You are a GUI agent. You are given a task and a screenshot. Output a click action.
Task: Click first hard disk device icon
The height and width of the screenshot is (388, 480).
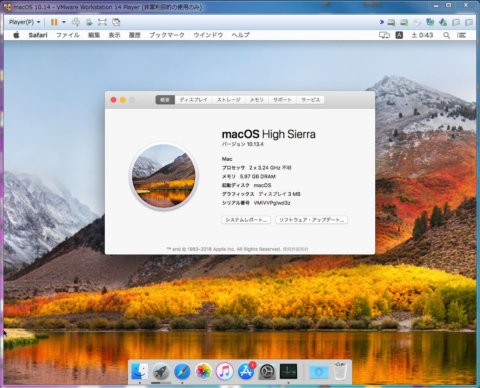[x=392, y=22]
